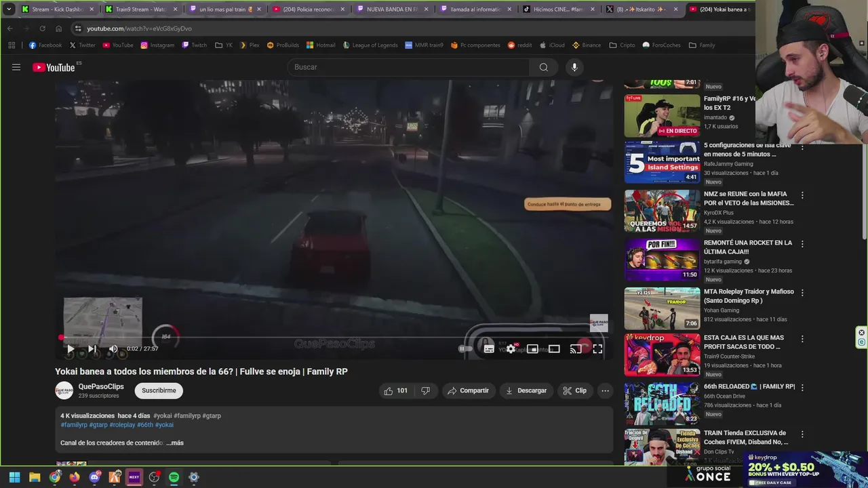Open more actions ellipsis below video
Image resolution: width=868 pixels, height=488 pixels.
(605, 390)
